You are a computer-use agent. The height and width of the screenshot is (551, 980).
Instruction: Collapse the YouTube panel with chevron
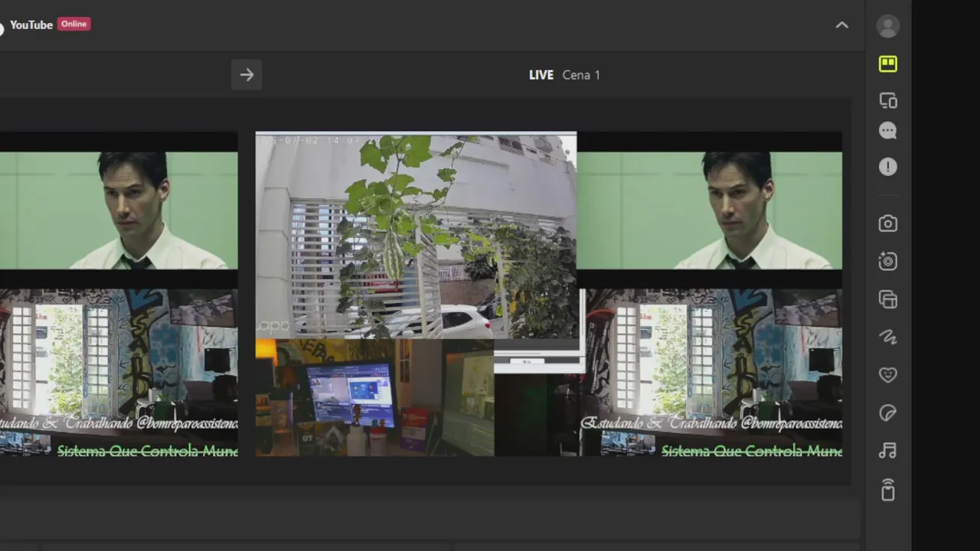tap(841, 25)
